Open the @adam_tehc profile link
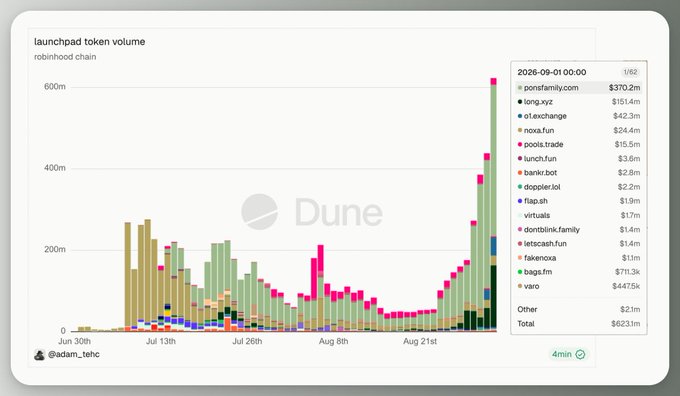The width and height of the screenshot is (680, 396). point(74,354)
